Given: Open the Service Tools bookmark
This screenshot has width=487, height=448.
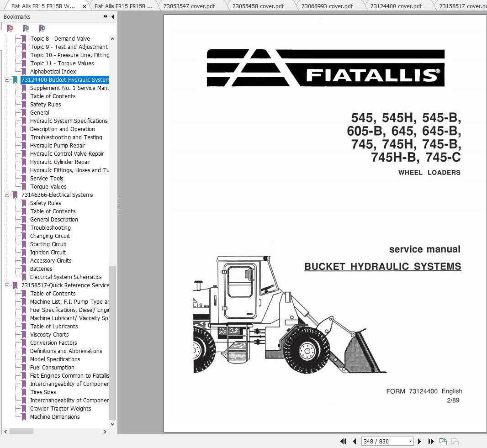Looking at the screenshot, I should coord(47,179).
